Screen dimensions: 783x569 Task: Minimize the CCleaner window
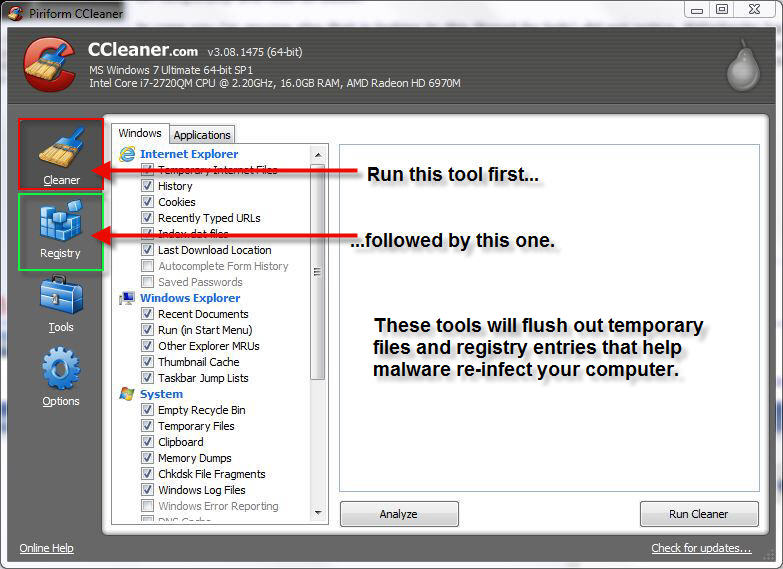click(697, 9)
